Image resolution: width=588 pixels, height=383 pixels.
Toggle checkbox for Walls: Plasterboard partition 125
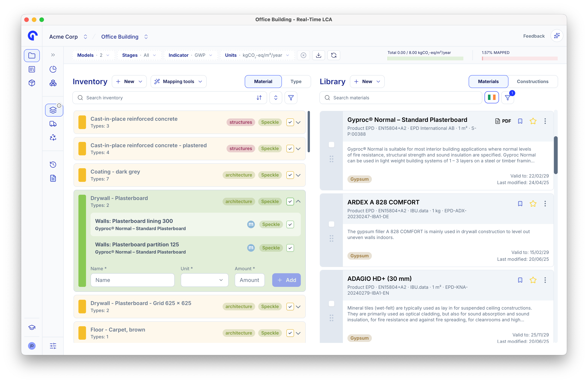(x=290, y=248)
